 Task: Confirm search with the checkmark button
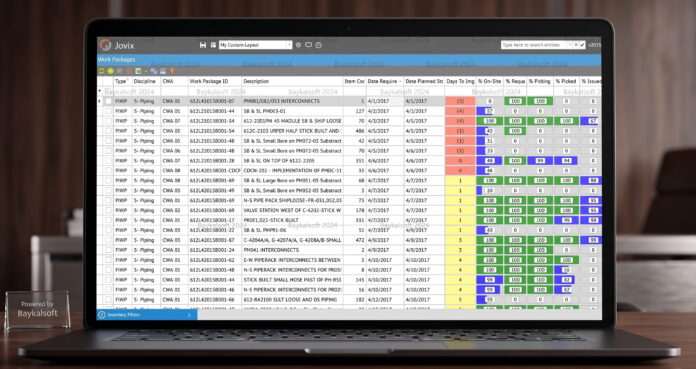click(x=582, y=45)
